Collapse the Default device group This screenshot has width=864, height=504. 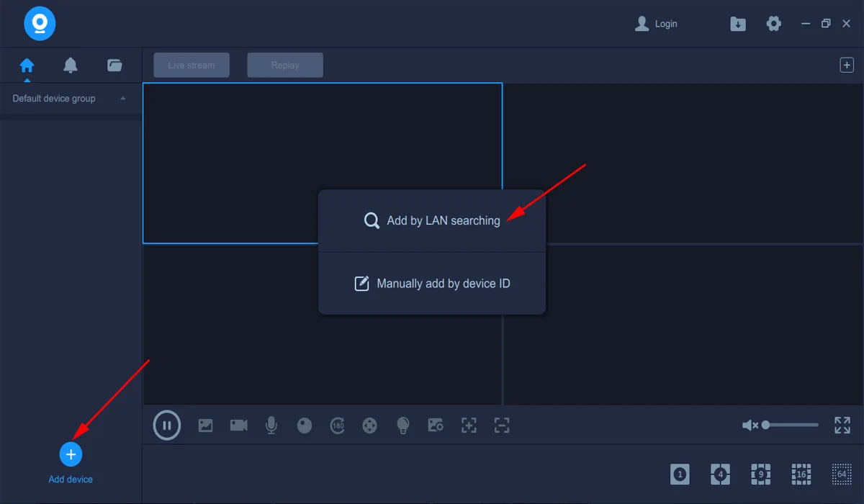(122, 99)
